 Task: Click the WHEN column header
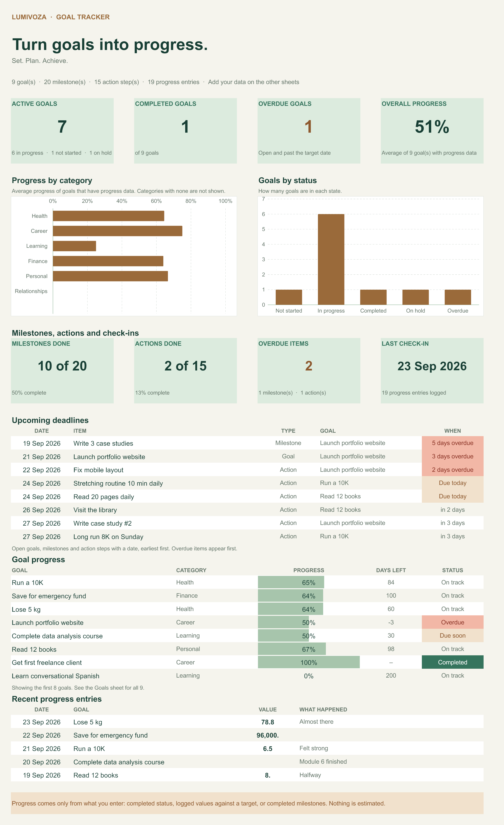tap(452, 431)
